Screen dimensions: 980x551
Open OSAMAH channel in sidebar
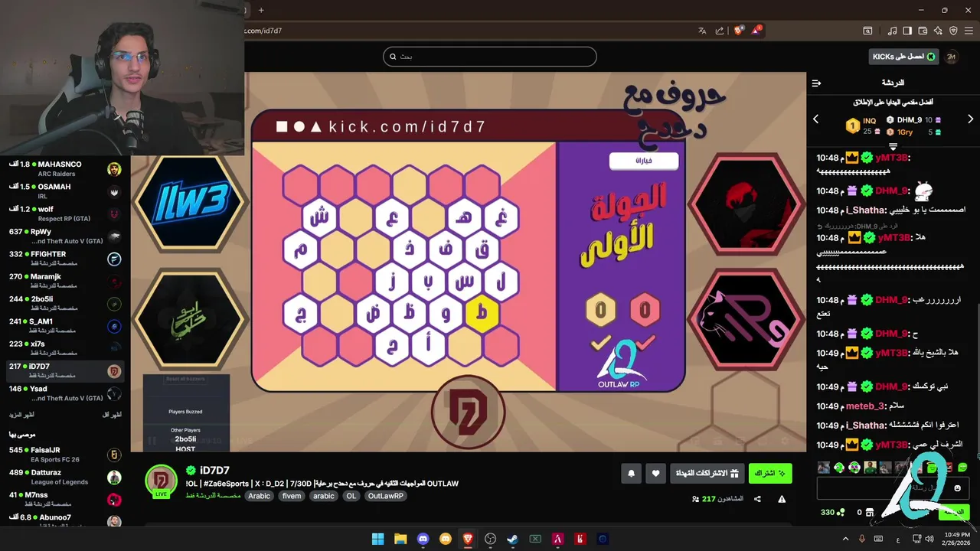click(65, 191)
